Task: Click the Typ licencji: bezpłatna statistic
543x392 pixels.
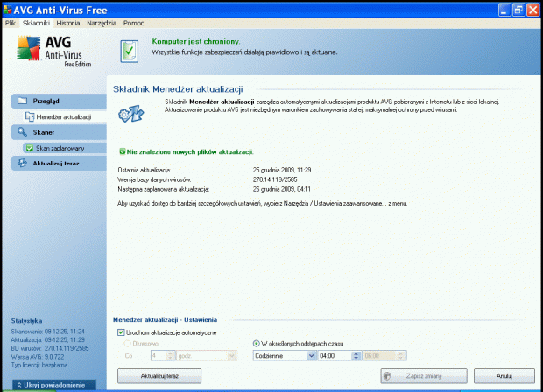Action: tap(39, 365)
